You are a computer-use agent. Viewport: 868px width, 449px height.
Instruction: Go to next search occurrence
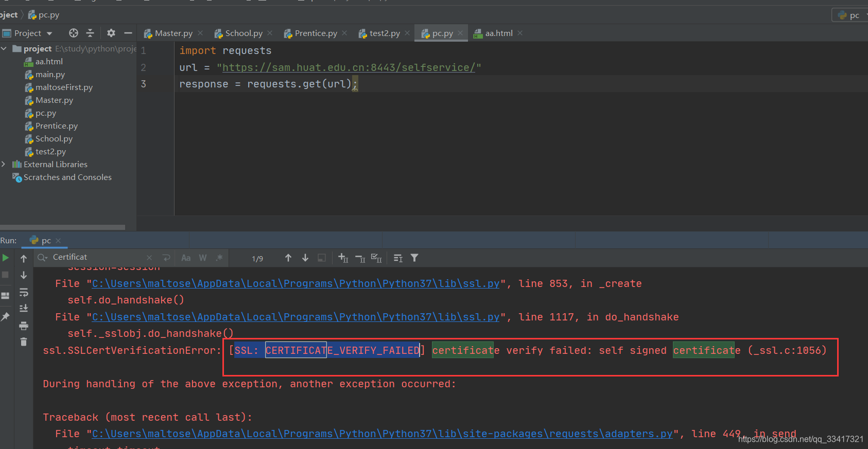click(x=305, y=258)
